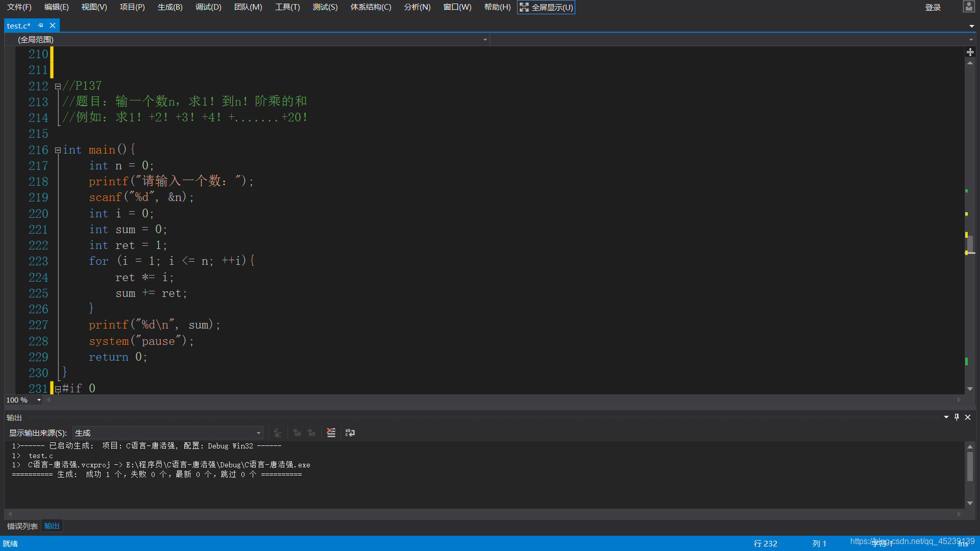The width and height of the screenshot is (980, 551).
Task: Collapse the P137 comment block
Action: [x=58, y=86]
